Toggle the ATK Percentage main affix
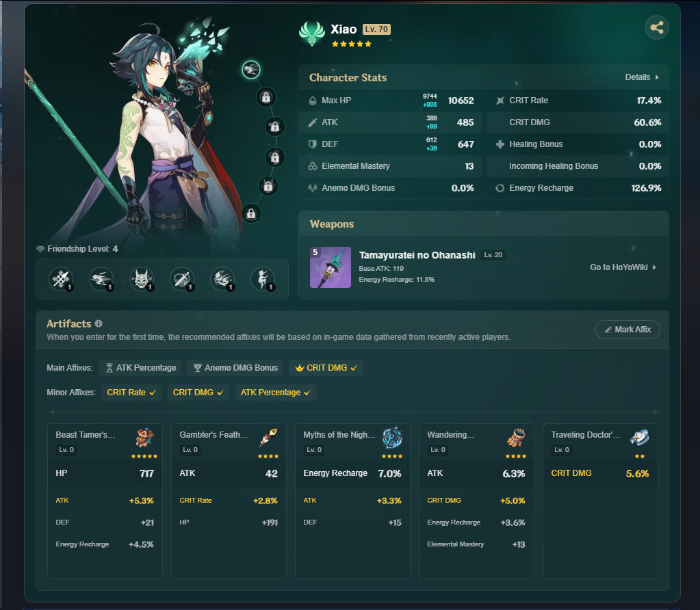 point(140,368)
